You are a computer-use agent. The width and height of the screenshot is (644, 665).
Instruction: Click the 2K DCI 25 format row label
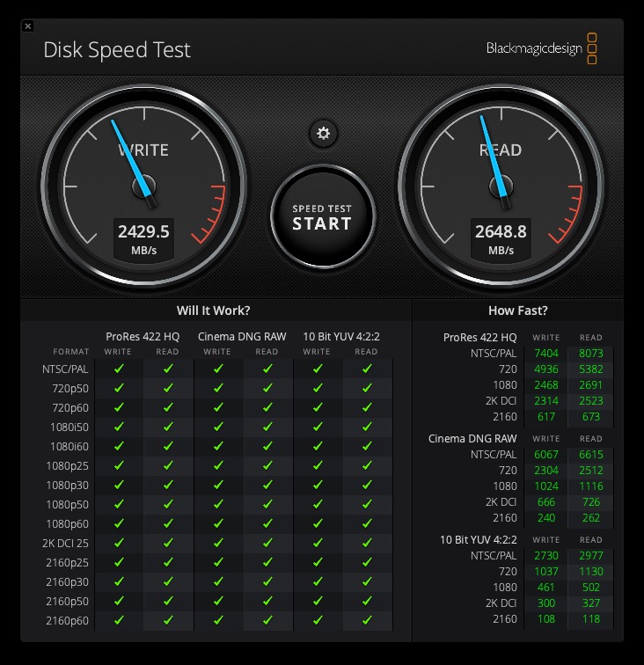pyautogui.click(x=65, y=544)
